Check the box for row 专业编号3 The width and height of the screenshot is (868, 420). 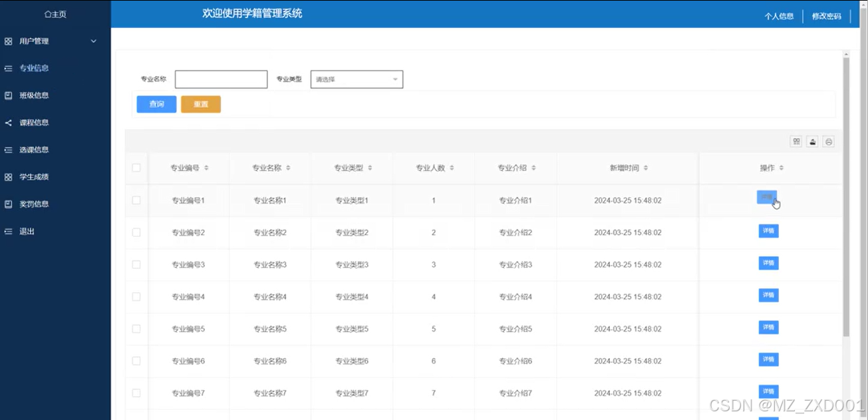coord(136,264)
